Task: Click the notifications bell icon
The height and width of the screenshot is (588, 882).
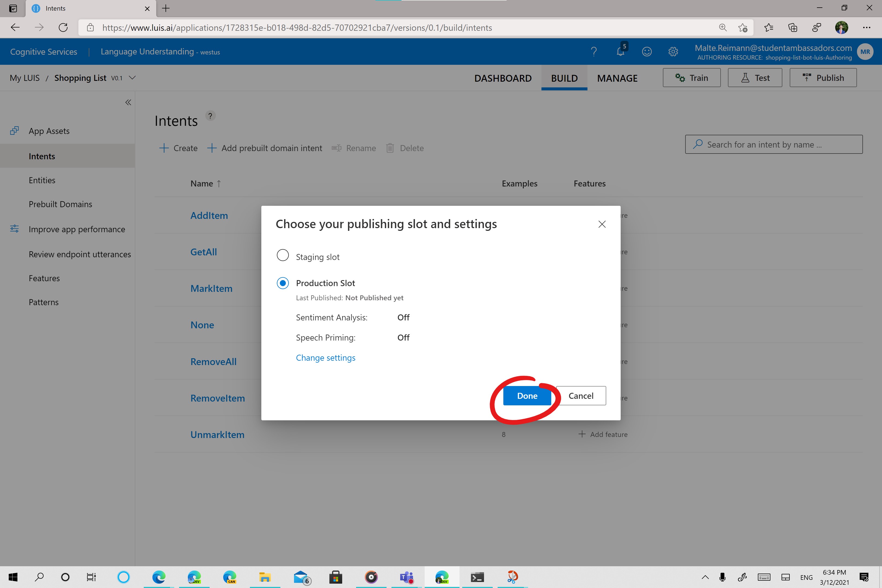Action: coord(620,51)
